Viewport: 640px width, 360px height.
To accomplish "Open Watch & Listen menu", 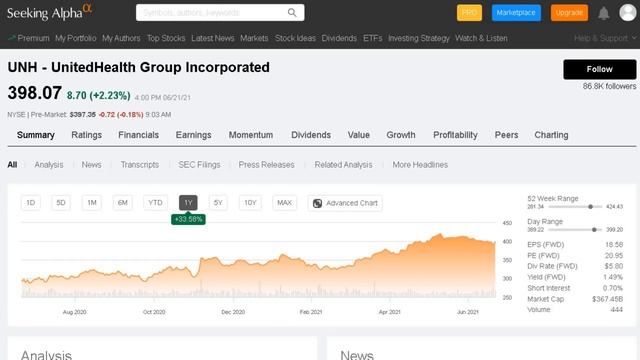I will pos(481,38).
